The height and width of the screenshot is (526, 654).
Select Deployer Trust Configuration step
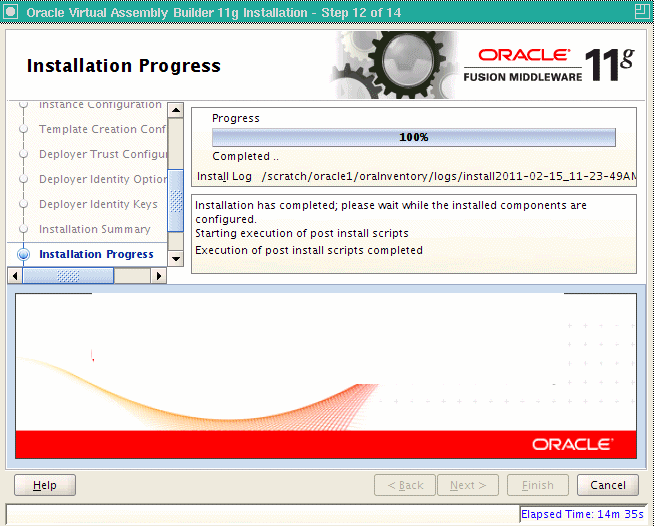point(103,154)
